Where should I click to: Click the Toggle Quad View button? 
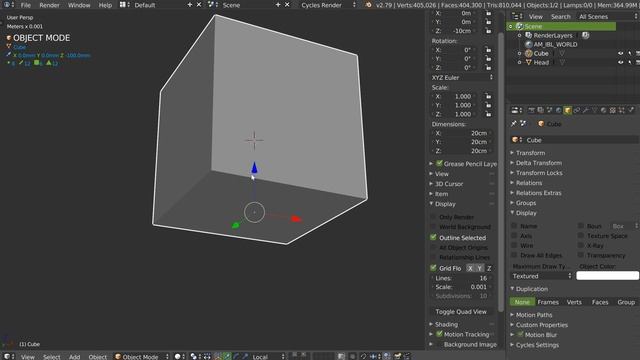tap(461, 311)
